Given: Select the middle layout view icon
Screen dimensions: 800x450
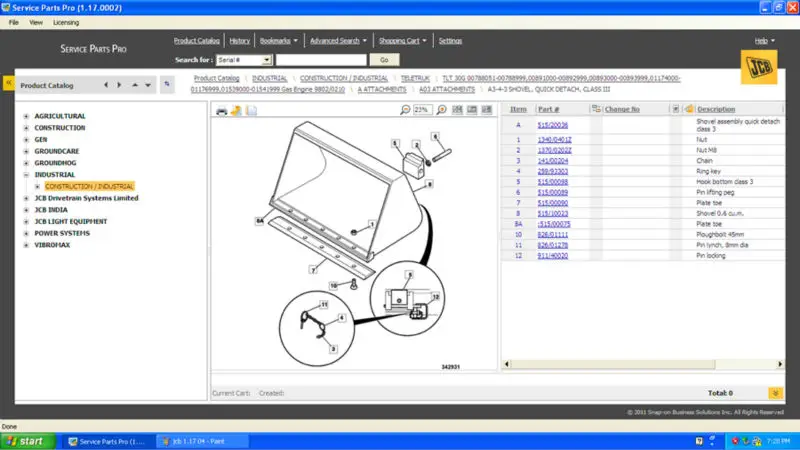Looking at the screenshot, I should tap(472, 110).
